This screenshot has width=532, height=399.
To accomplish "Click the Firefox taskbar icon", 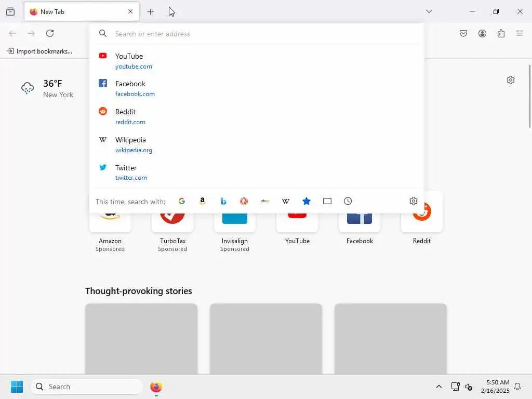I will [x=156, y=387].
